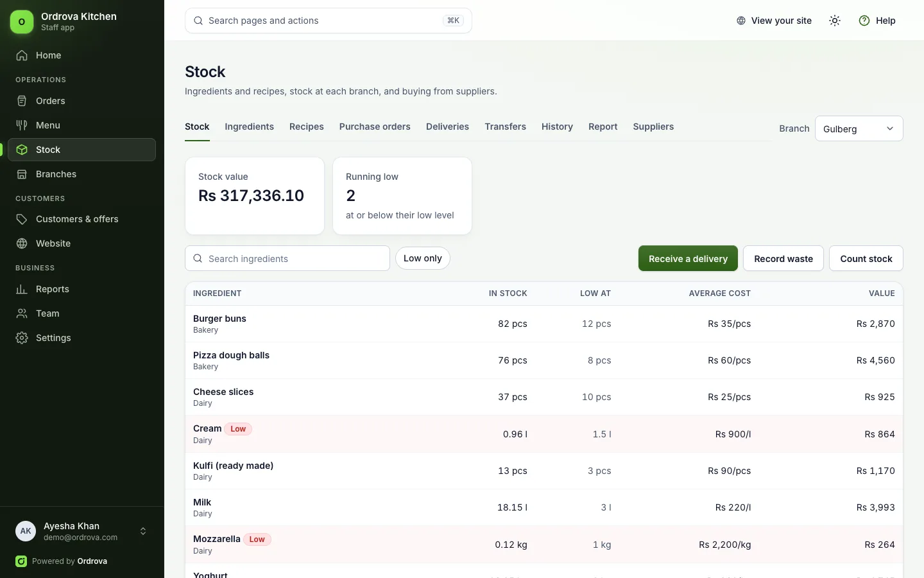Click the Settings gear icon
Viewport: 924px width, 578px height.
tap(22, 338)
